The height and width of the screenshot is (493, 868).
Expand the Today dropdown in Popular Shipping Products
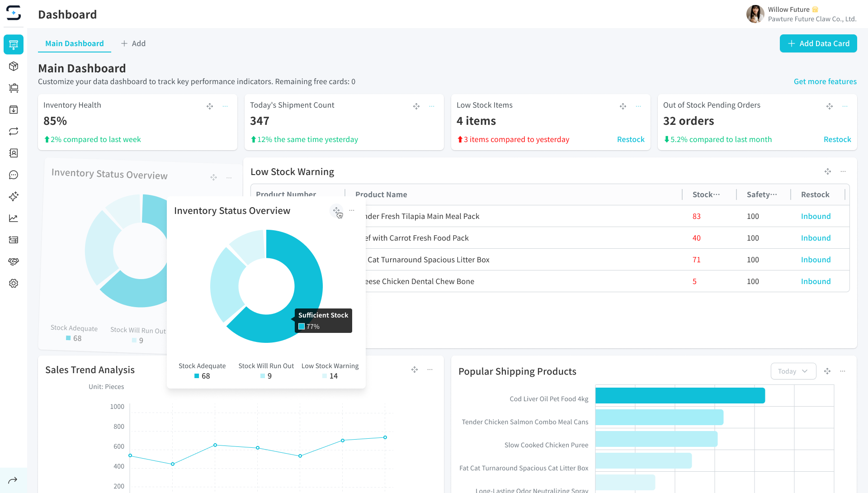coord(793,371)
